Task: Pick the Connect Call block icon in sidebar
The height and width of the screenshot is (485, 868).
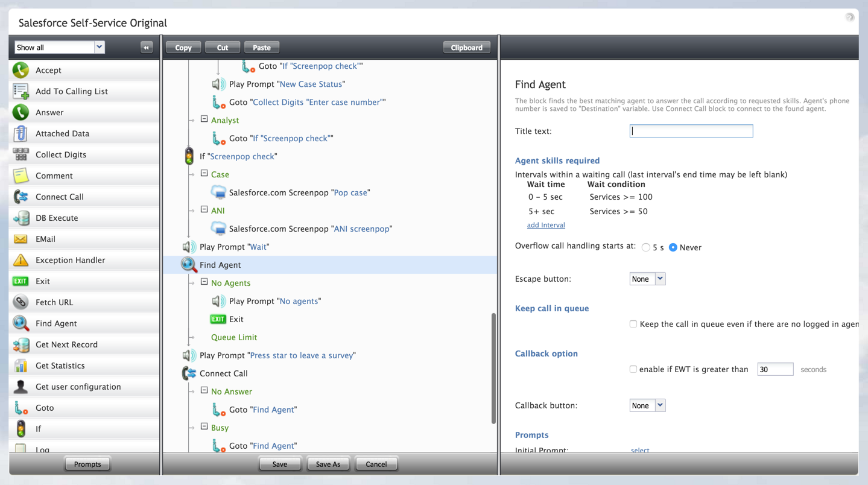Action: [21, 197]
